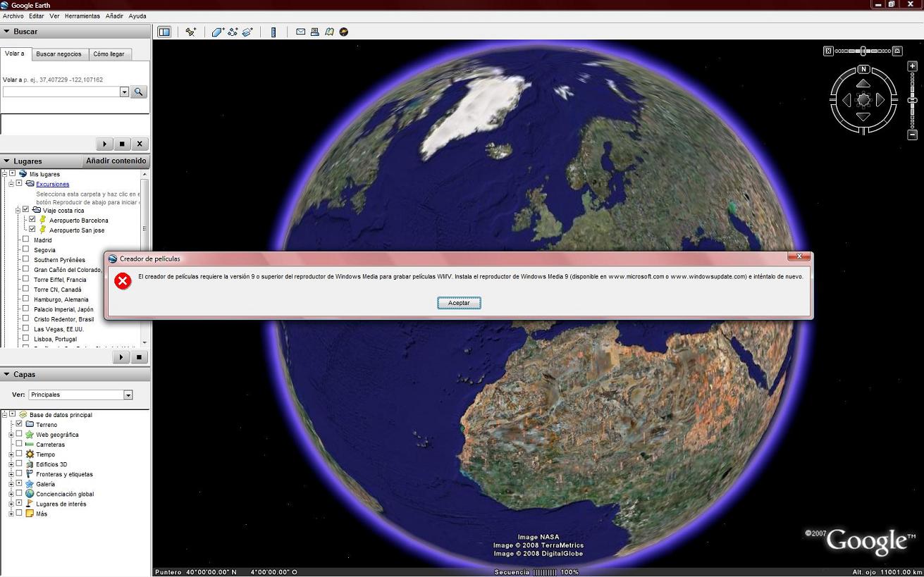Open the Volar a search history dropdown
924x577 pixels.
click(x=124, y=92)
